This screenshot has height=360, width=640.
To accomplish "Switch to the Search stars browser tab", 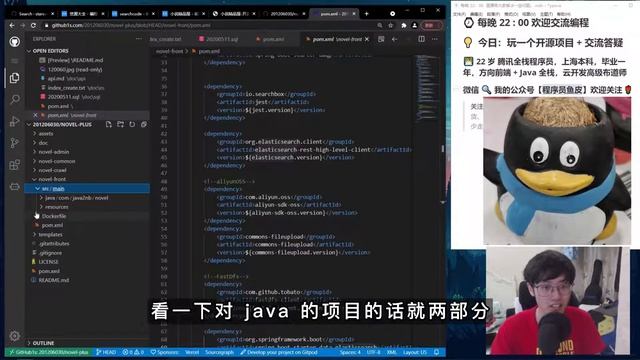I will [x=32, y=13].
